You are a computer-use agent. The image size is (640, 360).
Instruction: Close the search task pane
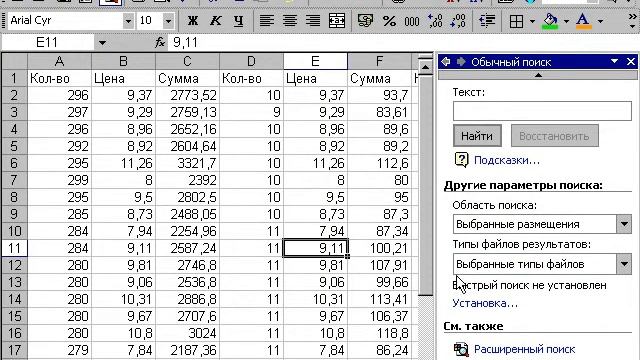631,62
